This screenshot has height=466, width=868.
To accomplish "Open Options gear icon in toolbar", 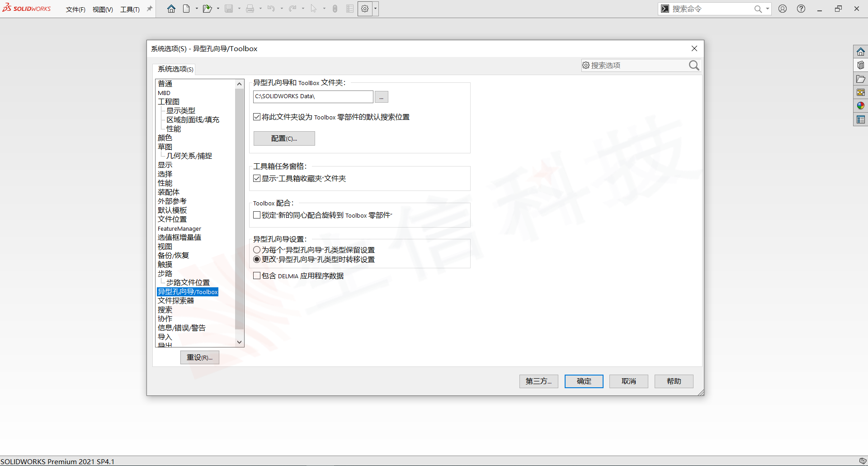I will pyautogui.click(x=365, y=9).
